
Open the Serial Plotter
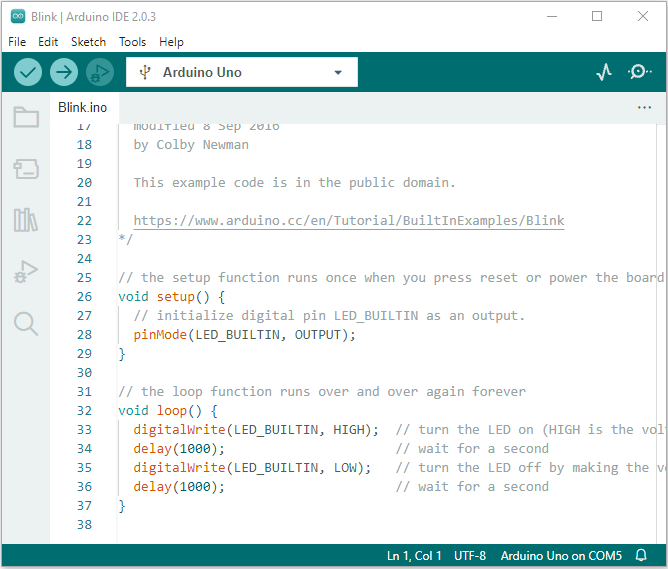(604, 72)
